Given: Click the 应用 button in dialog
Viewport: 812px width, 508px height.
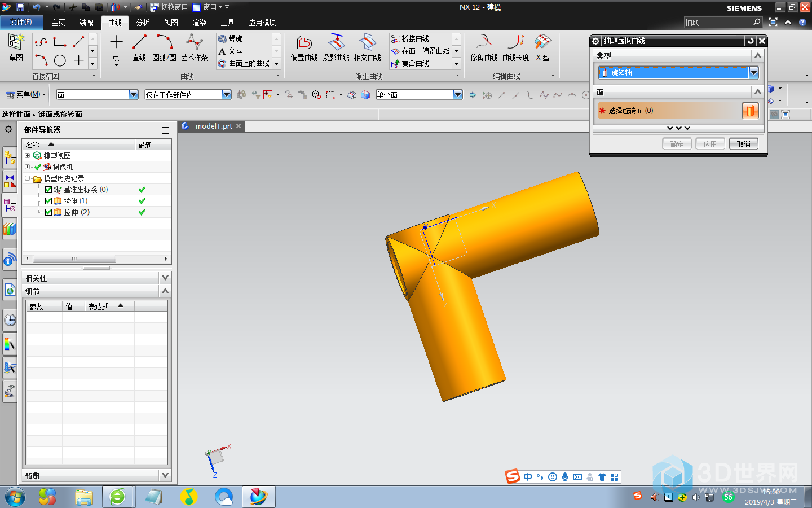Looking at the screenshot, I should coord(710,144).
